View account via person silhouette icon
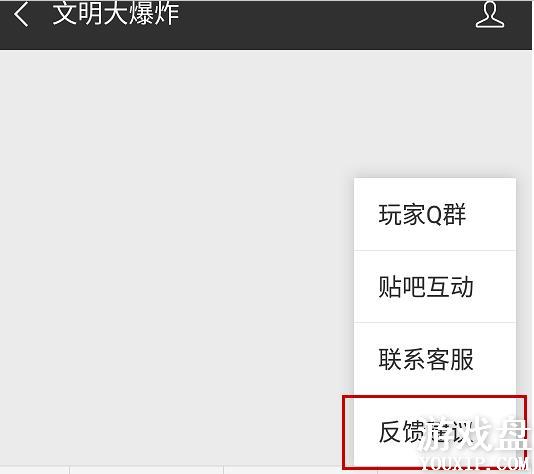This screenshot has height=474, width=534. (x=490, y=14)
